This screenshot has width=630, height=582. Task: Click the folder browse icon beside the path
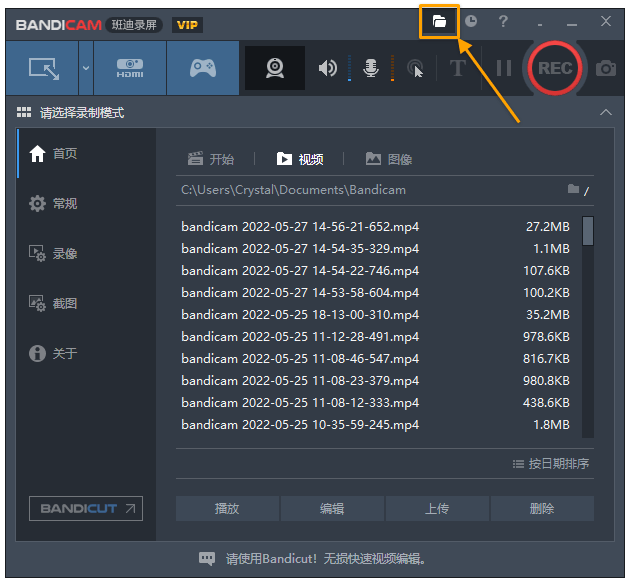(573, 189)
